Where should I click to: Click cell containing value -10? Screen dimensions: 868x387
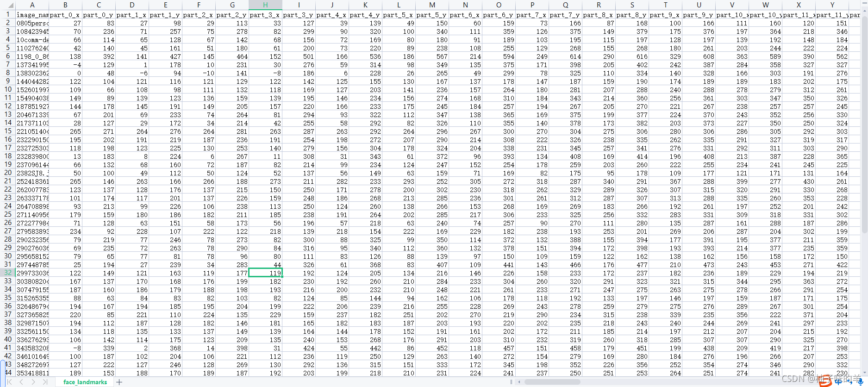(x=199, y=73)
